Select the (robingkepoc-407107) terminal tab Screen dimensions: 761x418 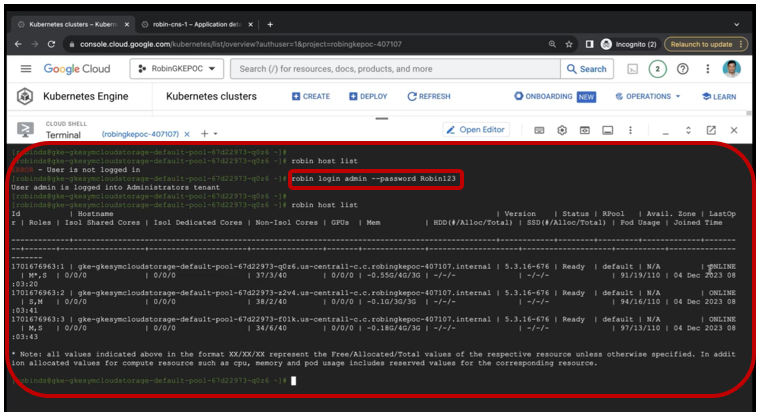pos(140,134)
